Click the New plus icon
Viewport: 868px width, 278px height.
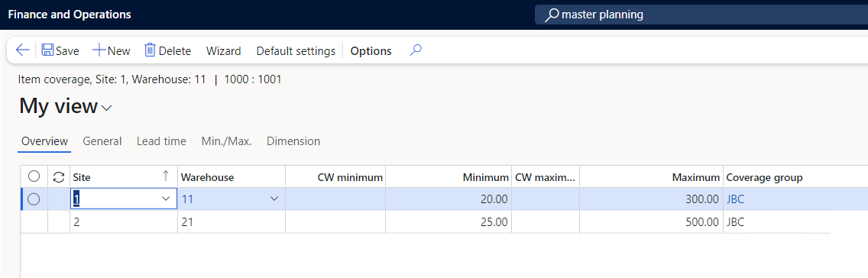point(99,50)
